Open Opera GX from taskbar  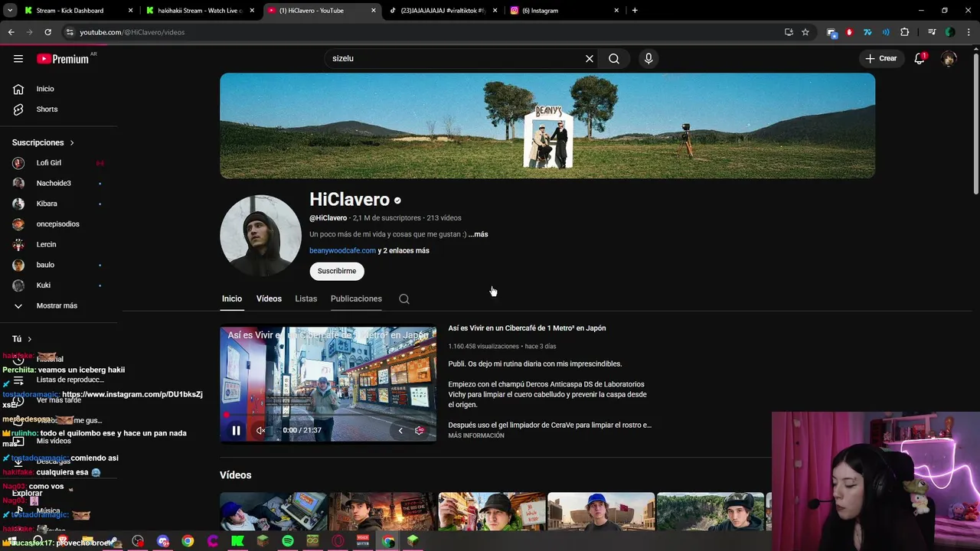(x=338, y=541)
